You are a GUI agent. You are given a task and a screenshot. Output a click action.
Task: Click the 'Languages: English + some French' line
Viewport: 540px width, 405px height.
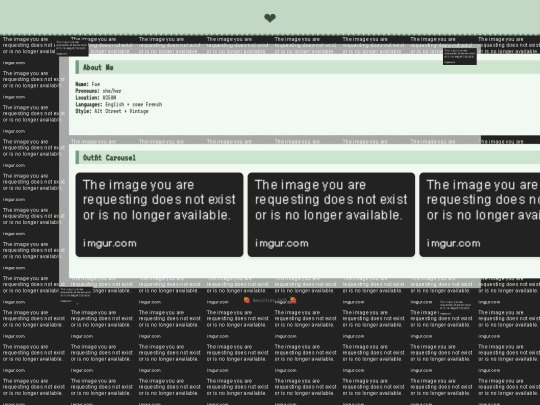118,104
